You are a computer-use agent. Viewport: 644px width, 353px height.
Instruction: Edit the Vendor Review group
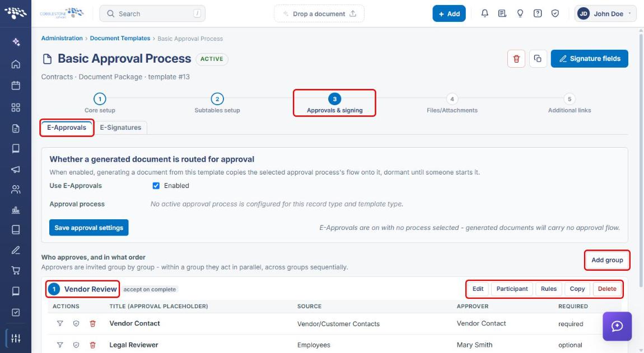pos(478,289)
